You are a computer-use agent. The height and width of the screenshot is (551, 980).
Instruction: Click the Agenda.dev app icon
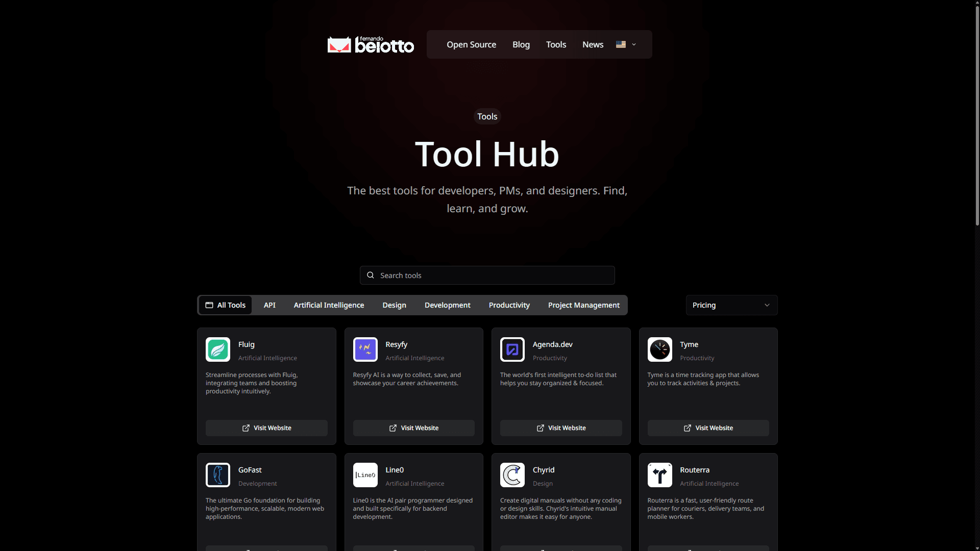coord(512,349)
